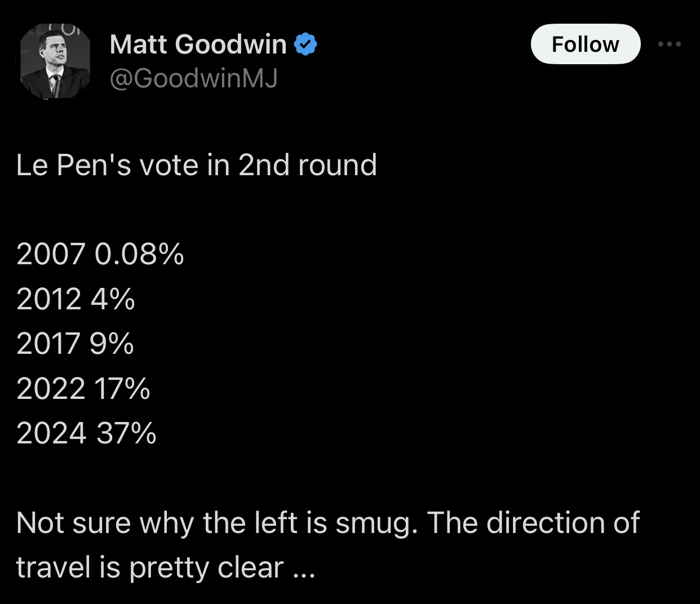700x604 pixels.
Task: Click the "Le Pen's vote in 2nd round" line
Action: pos(196,165)
